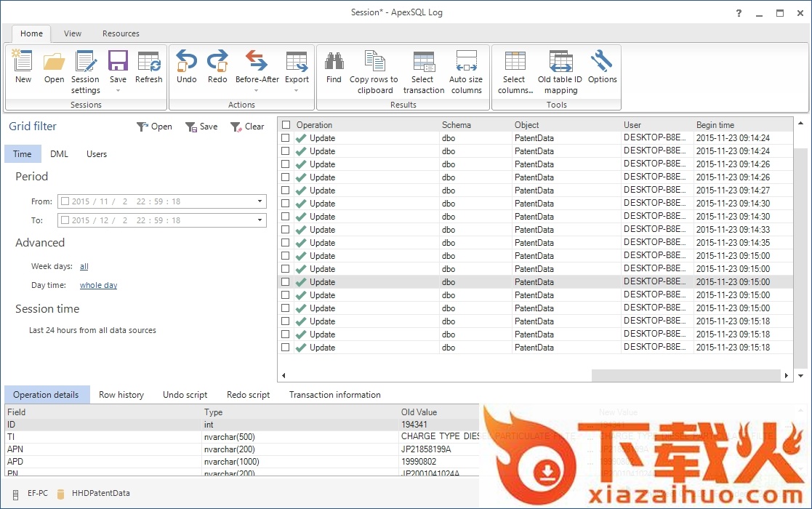Image resolution: width=812 pixels, height=509 pixels.
Task: Select the update row at 09:15:18 first
Action: pos(537,321)
